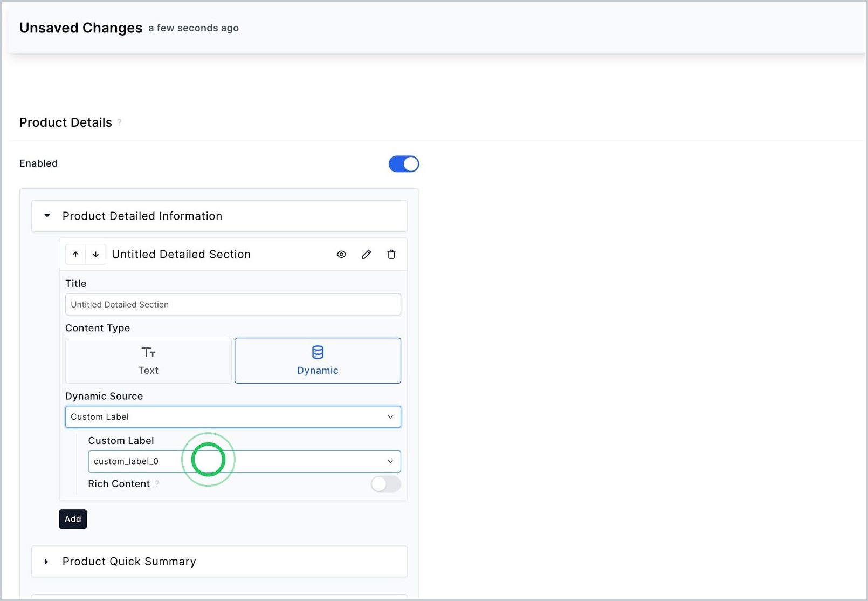Open the Rich Content help icon
Image resolution: width=868 pixels, height=601 pixels.
click(x=157, y=484)
